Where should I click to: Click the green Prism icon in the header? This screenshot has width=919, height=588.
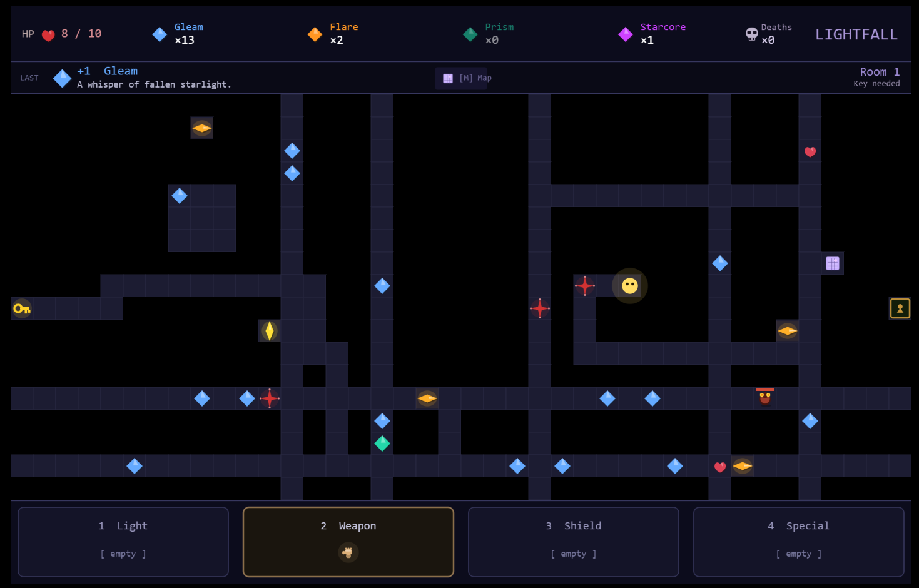470,34
